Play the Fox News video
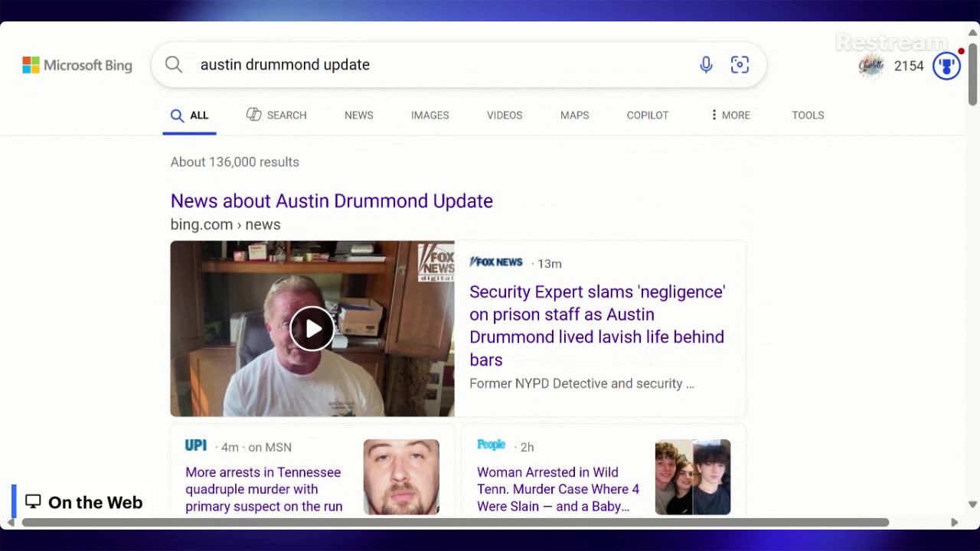This screenshot has height=551, width=980. coord(312,328)
